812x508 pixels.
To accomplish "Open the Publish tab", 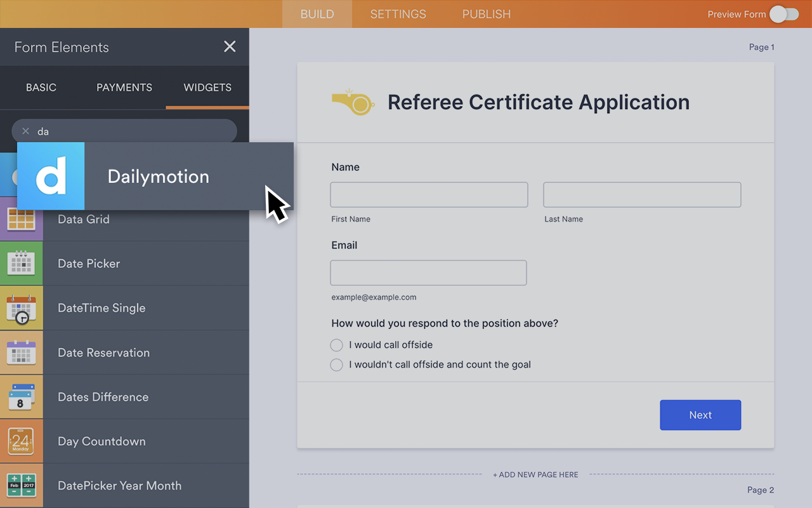I will [x=486, y=14].
